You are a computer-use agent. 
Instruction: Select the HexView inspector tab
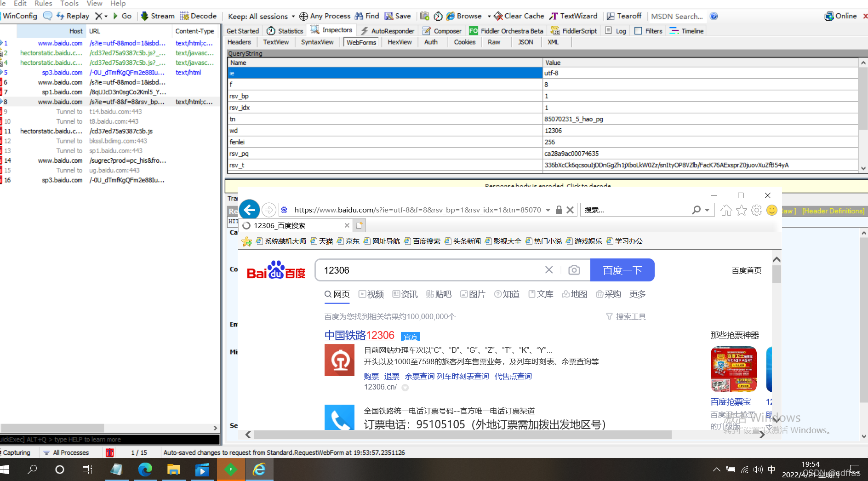[x=400, y=42]
